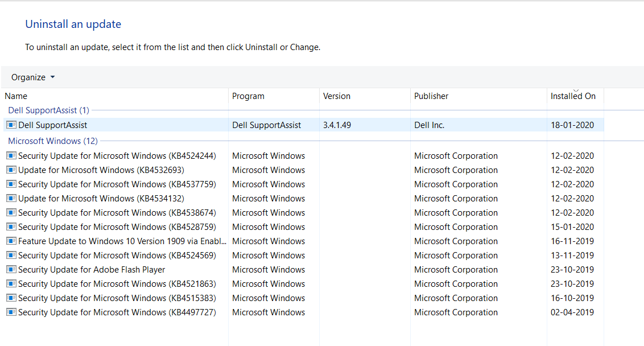The height and width of the screenshot is (346, 644).
Task: Select Security Update for Microsoft Windows (KB4497727)
Action: pyautogui.click(x=117, y=312)
